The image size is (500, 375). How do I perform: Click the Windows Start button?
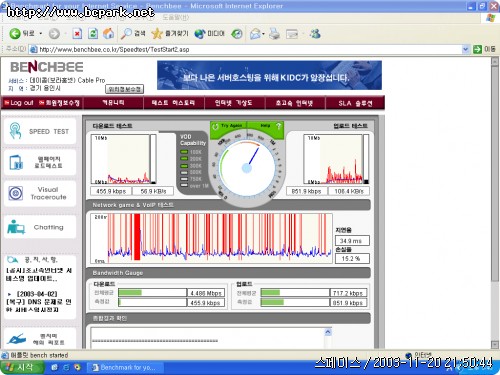click(23, 367)
